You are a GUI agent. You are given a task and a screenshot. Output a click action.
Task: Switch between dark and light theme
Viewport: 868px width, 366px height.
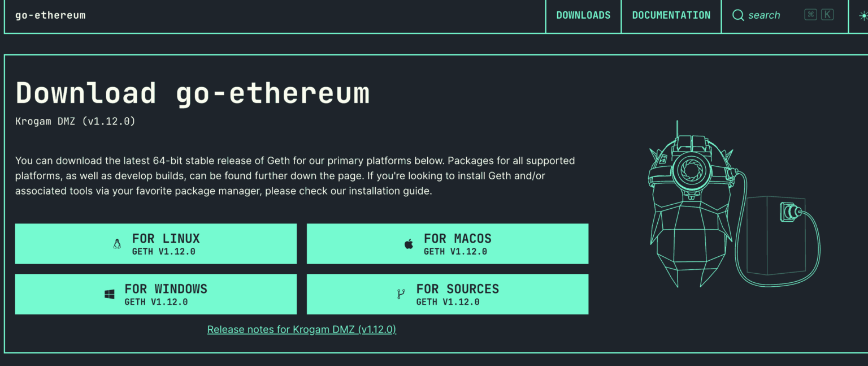click(864, 15)
